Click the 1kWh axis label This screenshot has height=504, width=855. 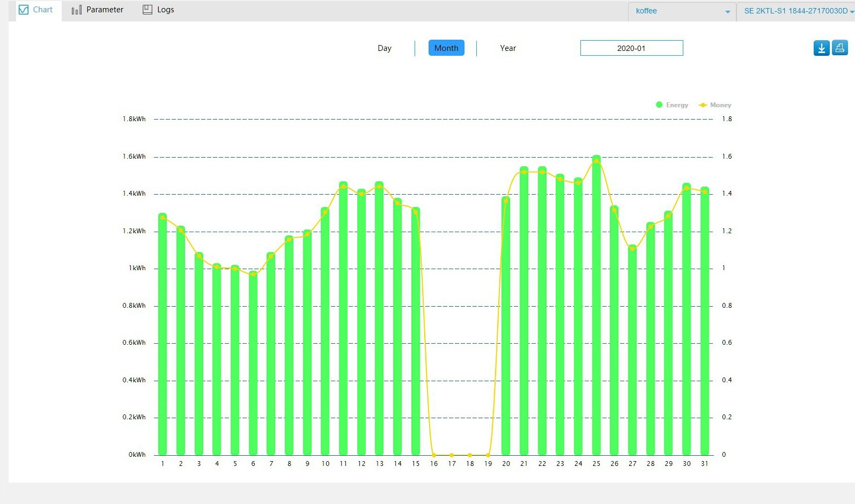137,268
